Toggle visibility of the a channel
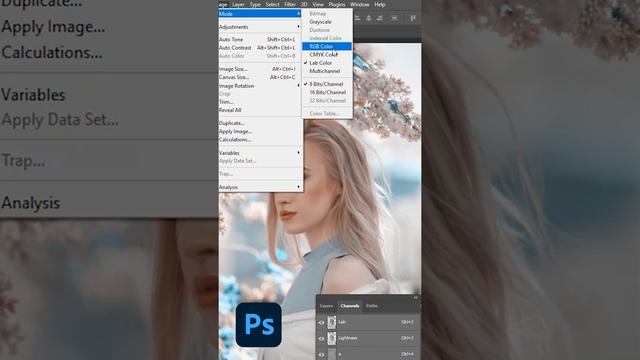 [x=321, y=354]
